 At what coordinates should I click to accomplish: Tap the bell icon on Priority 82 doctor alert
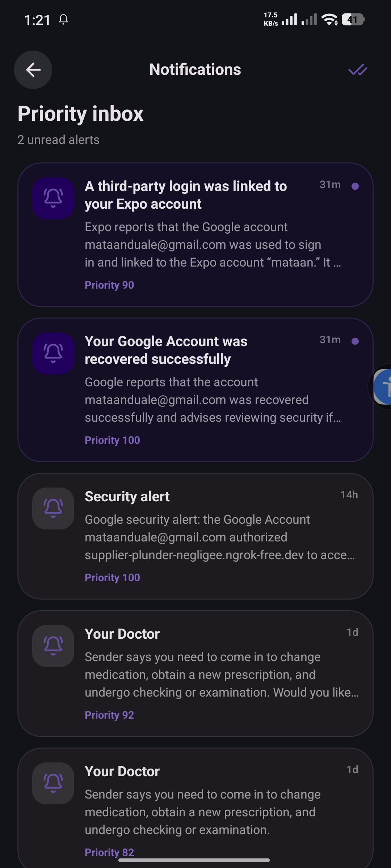click(53, 783)
